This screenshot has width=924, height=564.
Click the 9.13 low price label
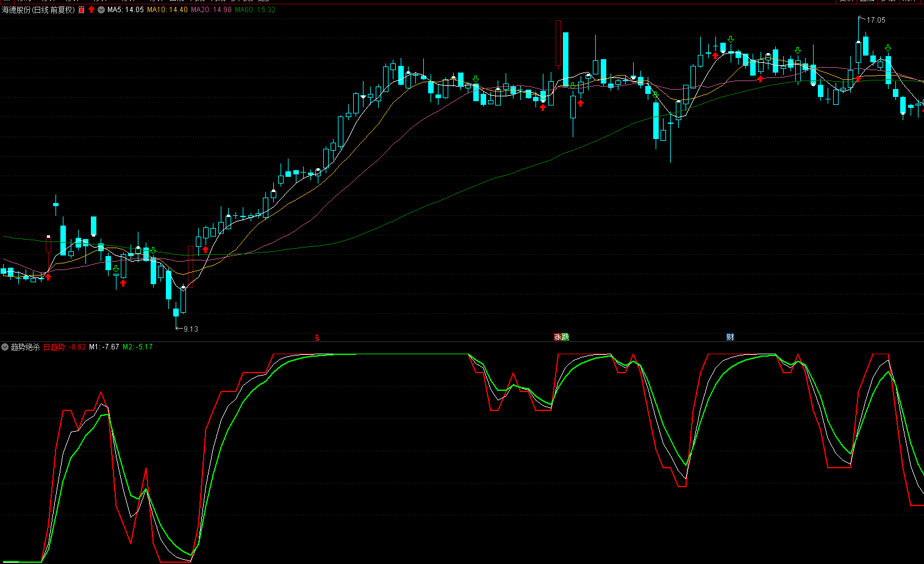(x=191, y=329)
